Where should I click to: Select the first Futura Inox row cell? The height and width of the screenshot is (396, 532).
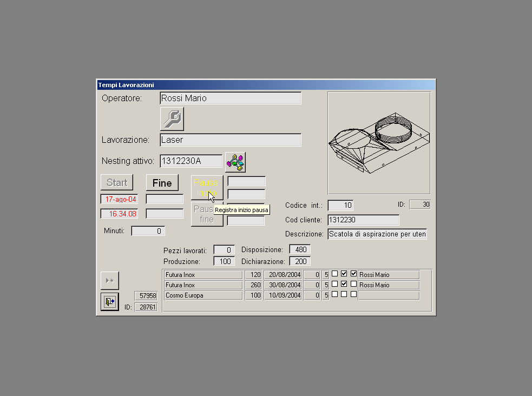coord(203,275)
